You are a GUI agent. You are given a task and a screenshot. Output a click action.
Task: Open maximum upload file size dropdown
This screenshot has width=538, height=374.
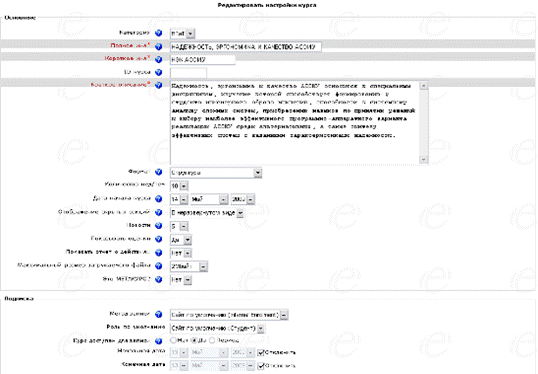(x=189, y=267)
